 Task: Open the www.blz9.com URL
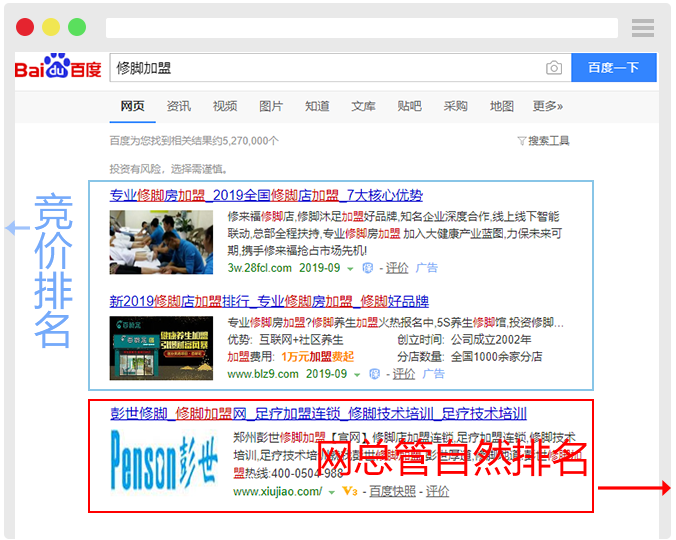tap(263, 374)
